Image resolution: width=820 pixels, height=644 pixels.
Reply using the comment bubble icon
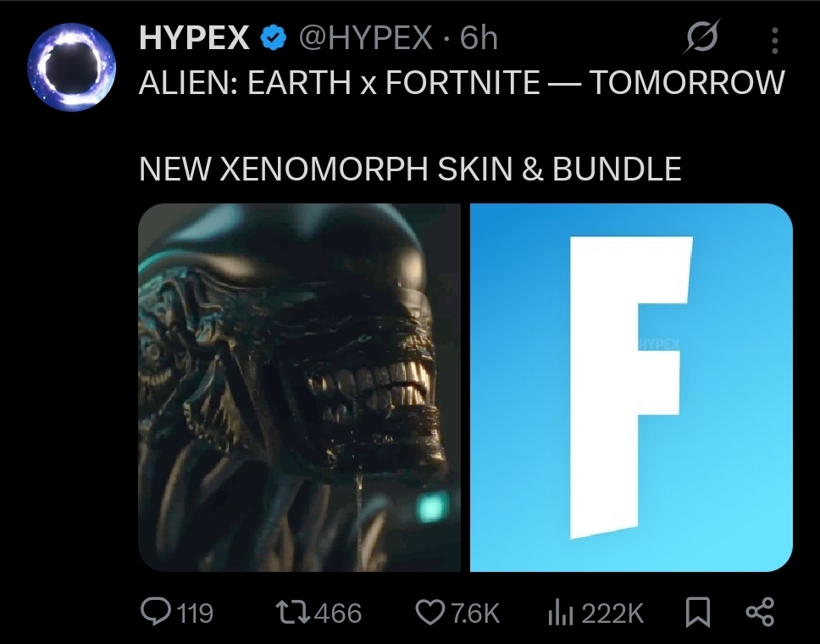(155, 612)
